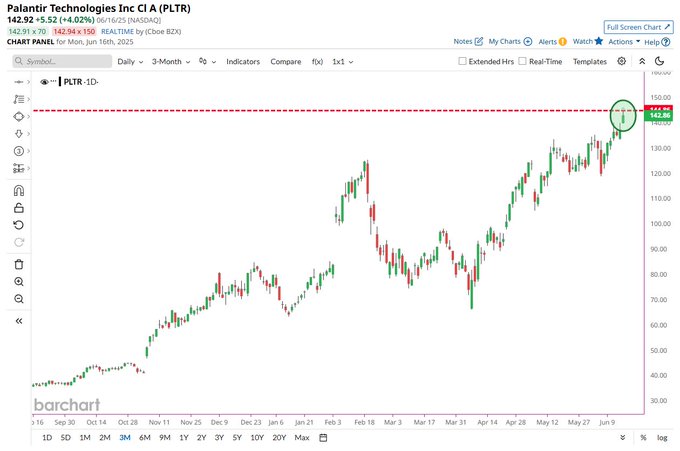Open Alerts for PLTR
This screenshot has width=680, height=451.
point(552,42)
